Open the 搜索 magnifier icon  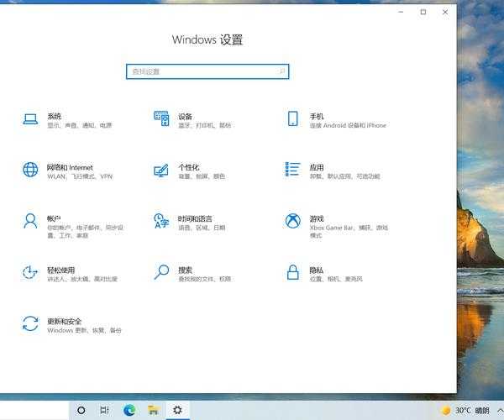click(x=161, y=272)
